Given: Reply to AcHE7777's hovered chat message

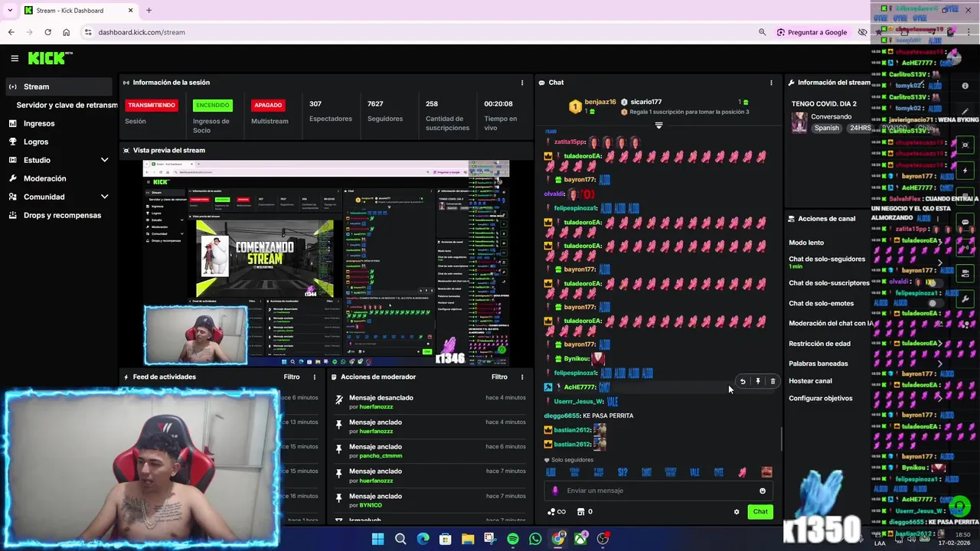Looking at the screenshot, I should [x=743, y=381].
